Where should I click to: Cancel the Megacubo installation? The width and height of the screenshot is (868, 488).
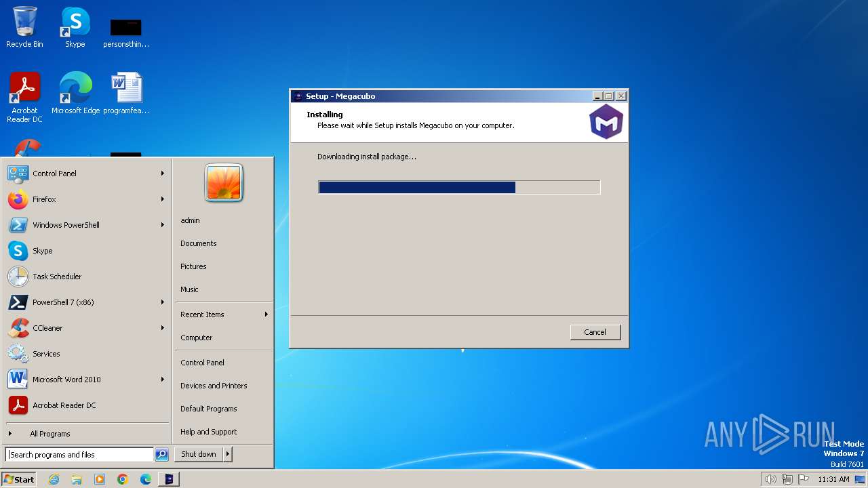[x=595, y=332]
